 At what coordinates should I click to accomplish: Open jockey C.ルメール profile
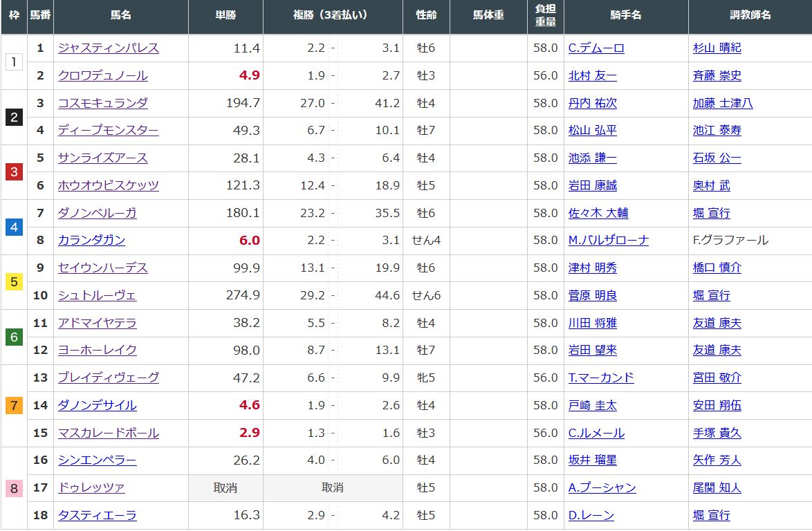(596, 433)
